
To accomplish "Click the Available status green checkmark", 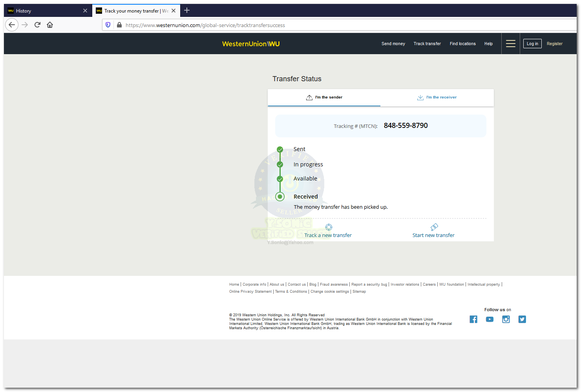I will point(280,179).
